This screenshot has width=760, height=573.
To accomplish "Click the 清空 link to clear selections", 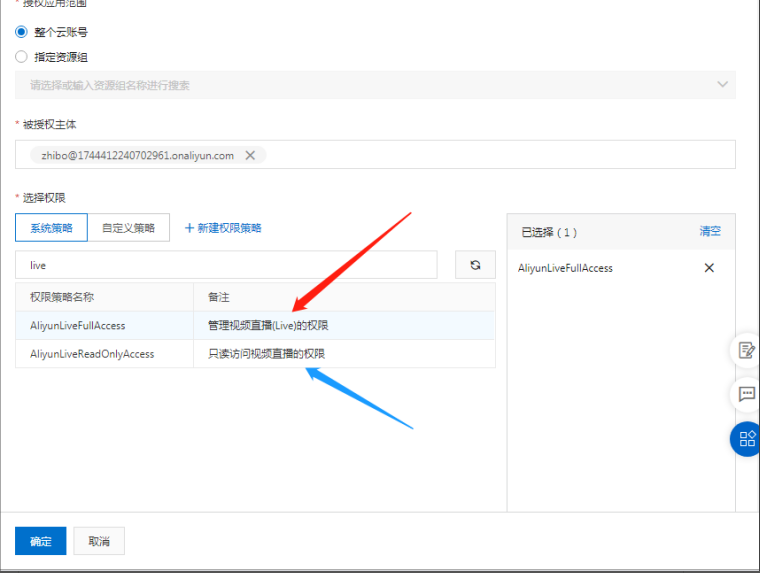I will tap(710, 231).
